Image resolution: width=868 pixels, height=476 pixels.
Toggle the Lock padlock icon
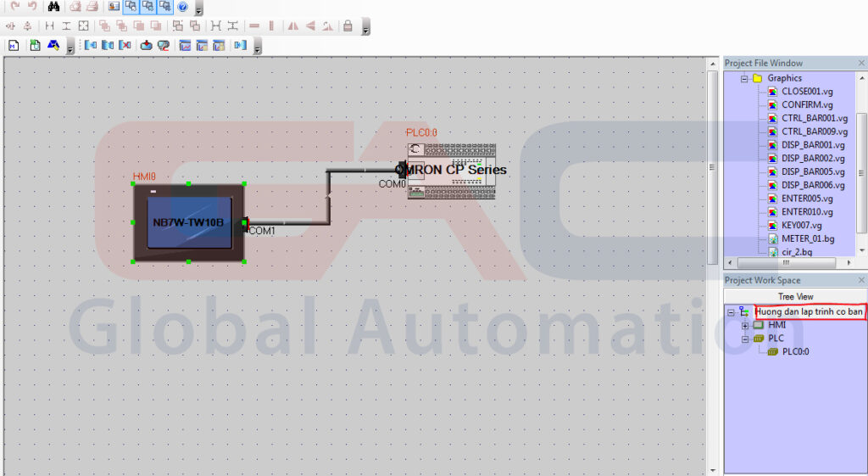tap(348, 25)
